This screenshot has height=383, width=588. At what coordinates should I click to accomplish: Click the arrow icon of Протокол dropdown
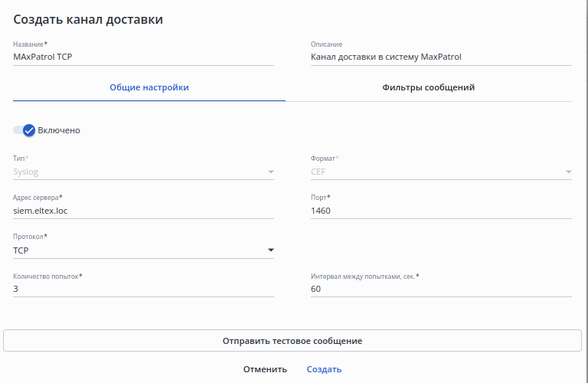click(x=270, y=250)
